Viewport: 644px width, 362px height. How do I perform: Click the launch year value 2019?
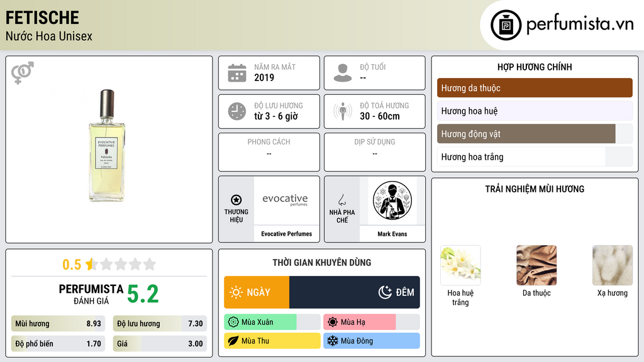264,77
